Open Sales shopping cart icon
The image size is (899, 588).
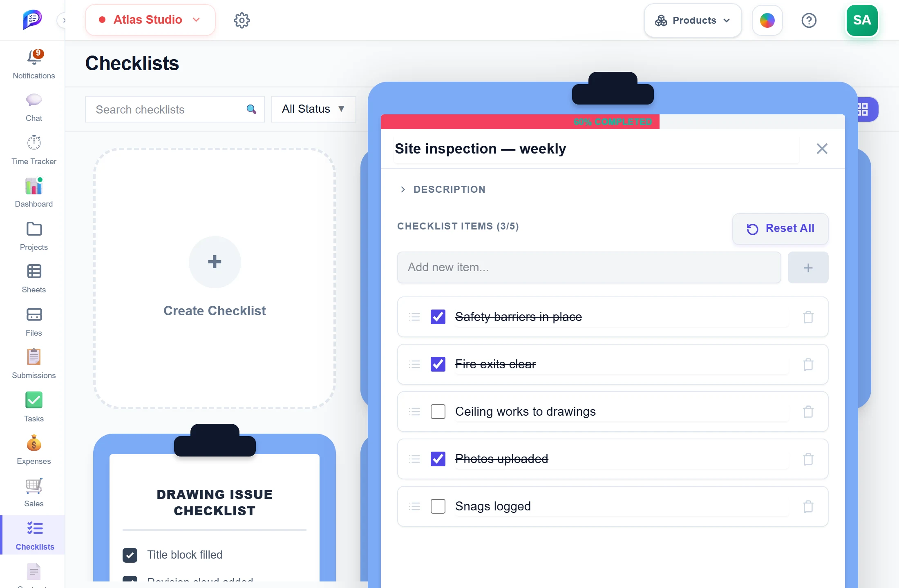point(34,486)
